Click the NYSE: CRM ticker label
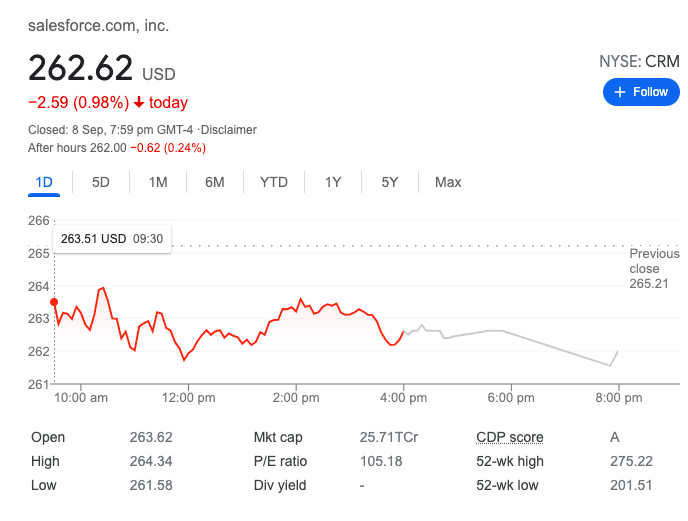688x521 pixels. click(x=639, y=61)
